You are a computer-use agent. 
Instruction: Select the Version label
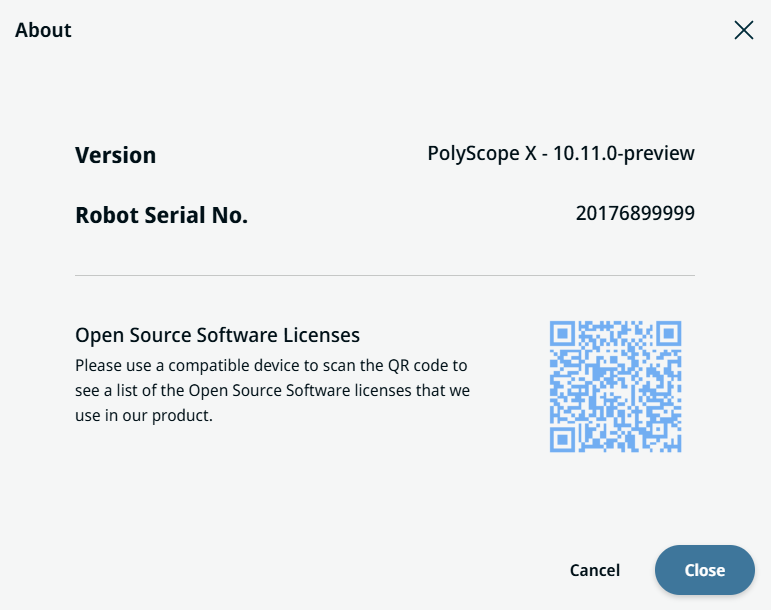point(116,155)
